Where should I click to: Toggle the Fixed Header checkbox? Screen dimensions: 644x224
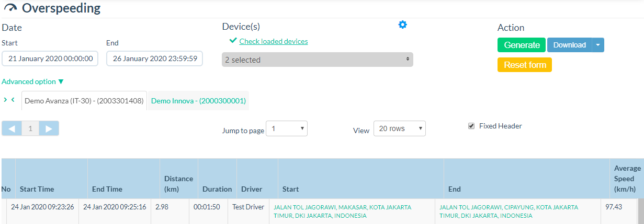pyautogui.click(x=471, y=126)
